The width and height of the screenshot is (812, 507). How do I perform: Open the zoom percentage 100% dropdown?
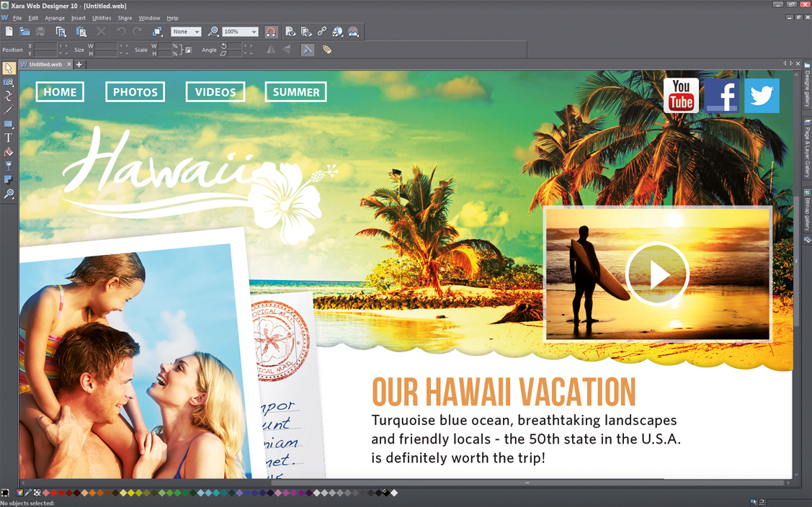point(254,32)
